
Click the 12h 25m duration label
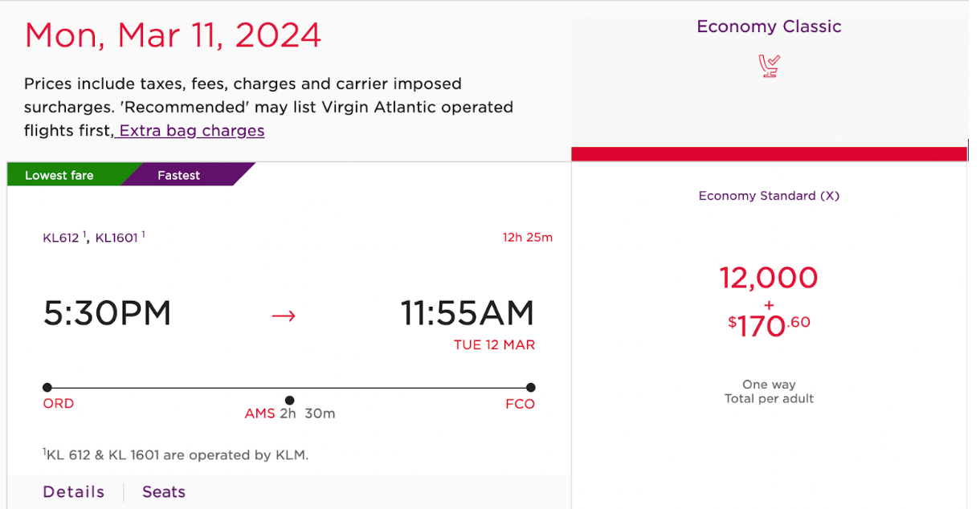[528, 238]
